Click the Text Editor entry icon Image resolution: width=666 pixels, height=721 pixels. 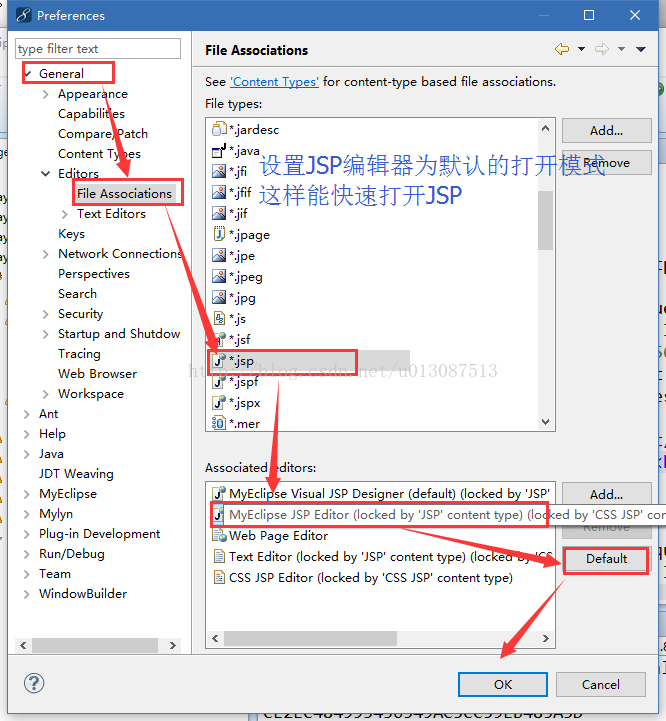click(219, 556)
